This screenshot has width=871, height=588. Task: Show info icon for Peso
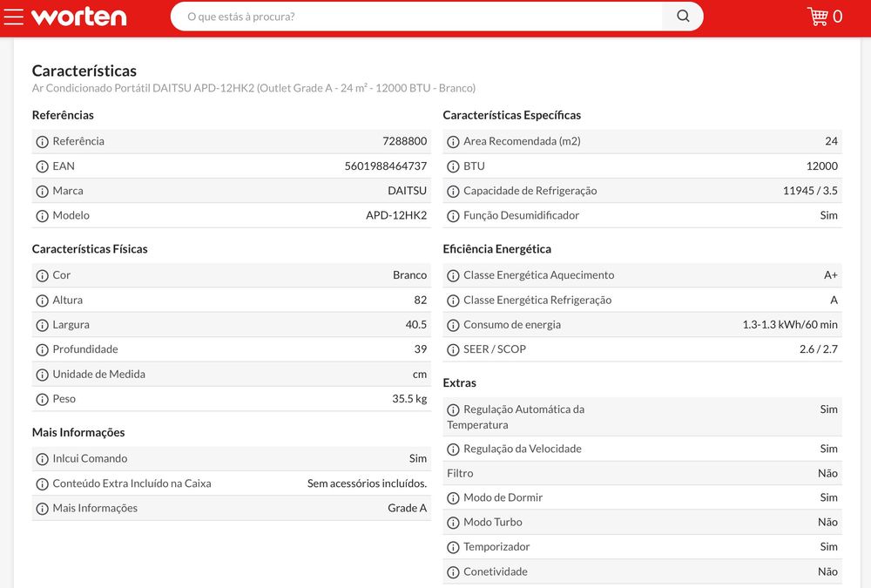pyautogui.click(x=42, y=399)
